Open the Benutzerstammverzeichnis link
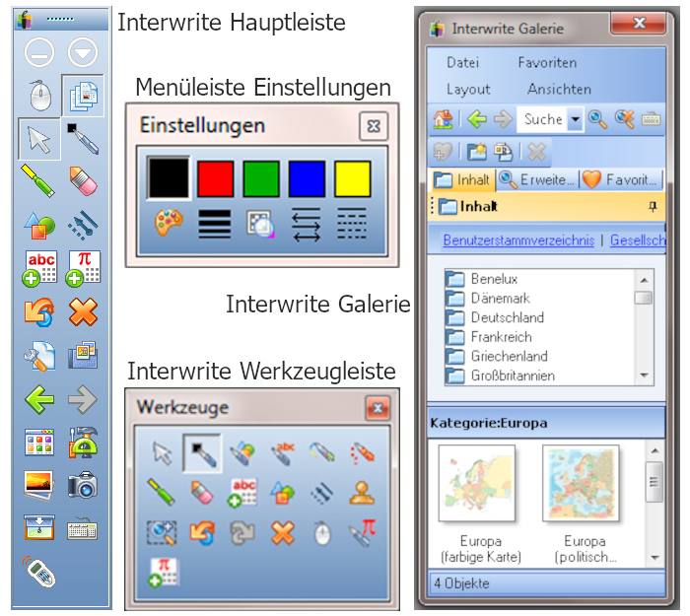The width and height of the screenshot is (690, 616). 518,240
